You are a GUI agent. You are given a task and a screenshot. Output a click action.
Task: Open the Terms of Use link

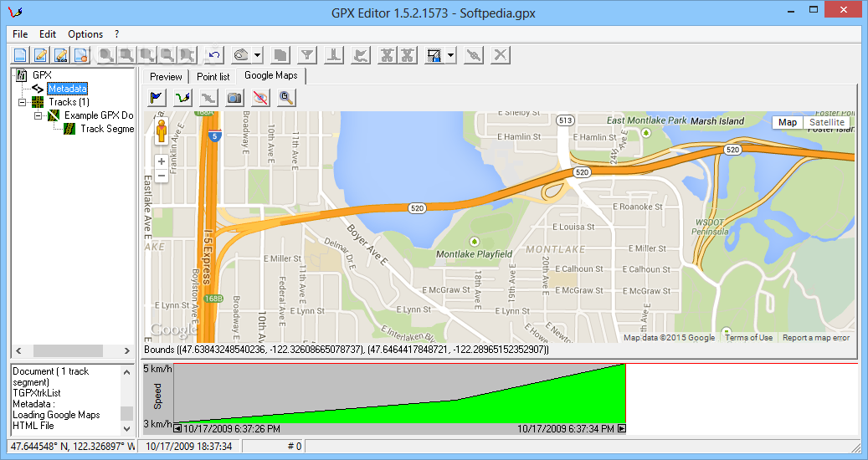click(748, 338)
